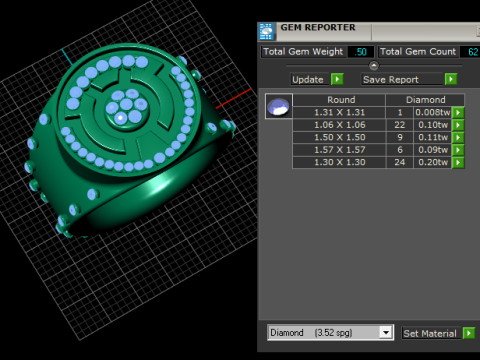Click the green arrow beside Update
The width and height of the screenshot is (480, 360).
click(337, 79)
